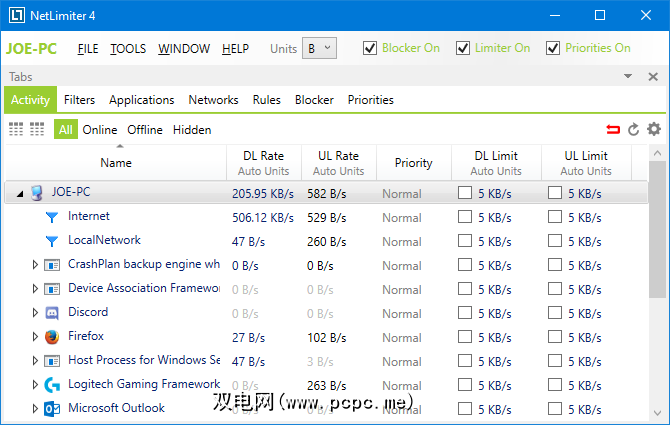Click the settings gear icon
This screenshot has height=425, width=670.
(654, 129)
